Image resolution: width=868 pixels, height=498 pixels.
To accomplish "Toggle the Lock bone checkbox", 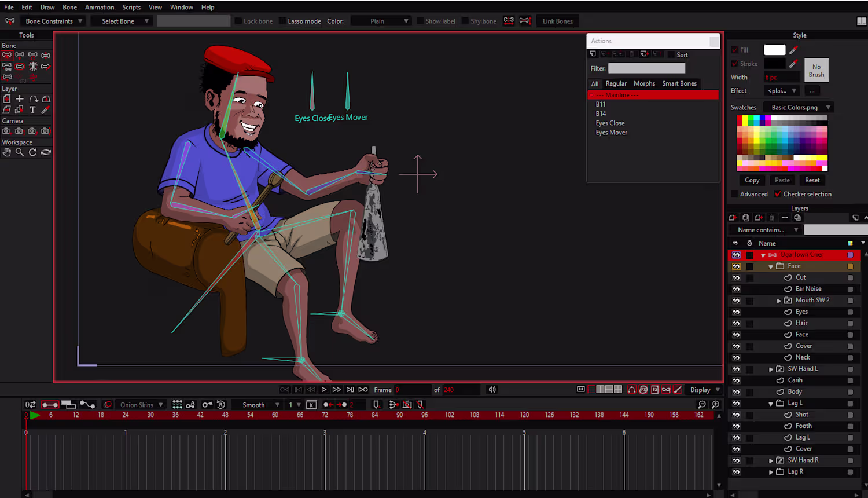I will [238, 21].
